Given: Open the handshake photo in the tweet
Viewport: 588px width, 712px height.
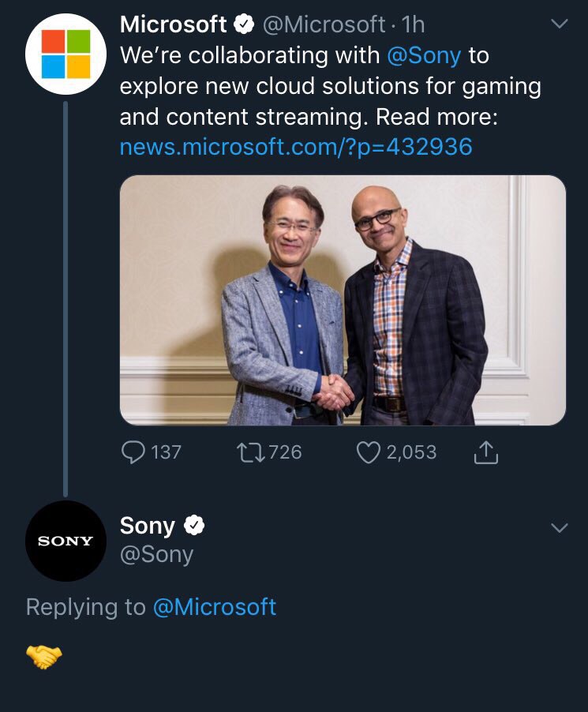Looking at the screenshot, I should pos(343,300).
